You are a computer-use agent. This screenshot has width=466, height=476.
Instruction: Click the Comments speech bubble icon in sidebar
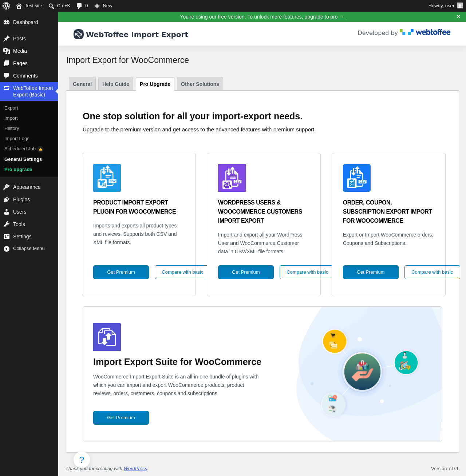(7, 76)
